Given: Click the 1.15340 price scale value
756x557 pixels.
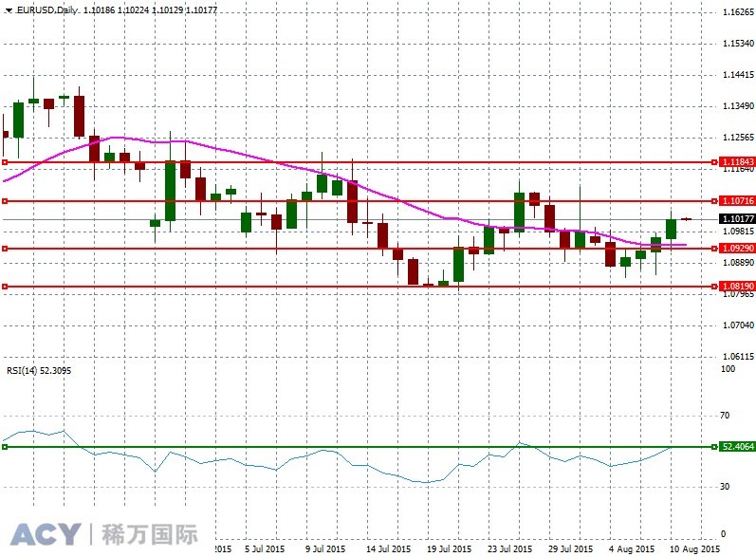Looking at the screenshot, I should point(738,44).
